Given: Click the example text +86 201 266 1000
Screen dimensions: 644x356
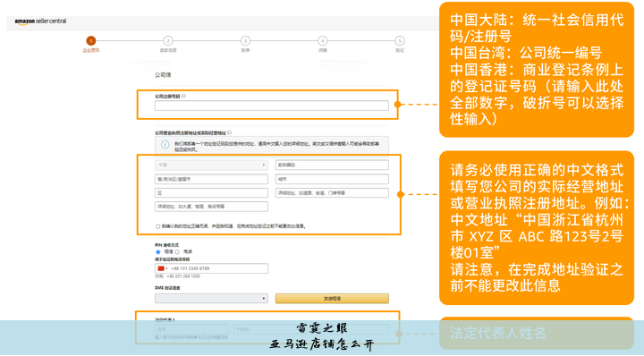Looking at the screenshot, I should pyautogui.click(x=183, y=276).
